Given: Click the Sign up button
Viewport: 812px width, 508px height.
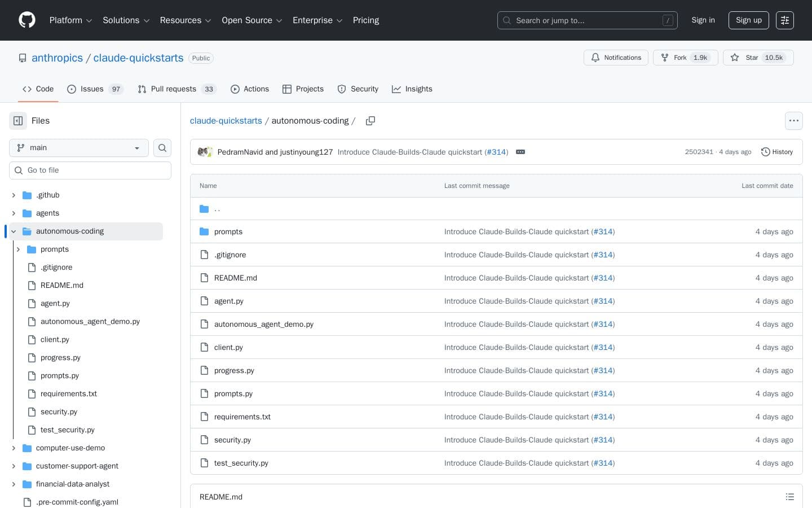Looking at the screenshot, I should coord(748,20).
